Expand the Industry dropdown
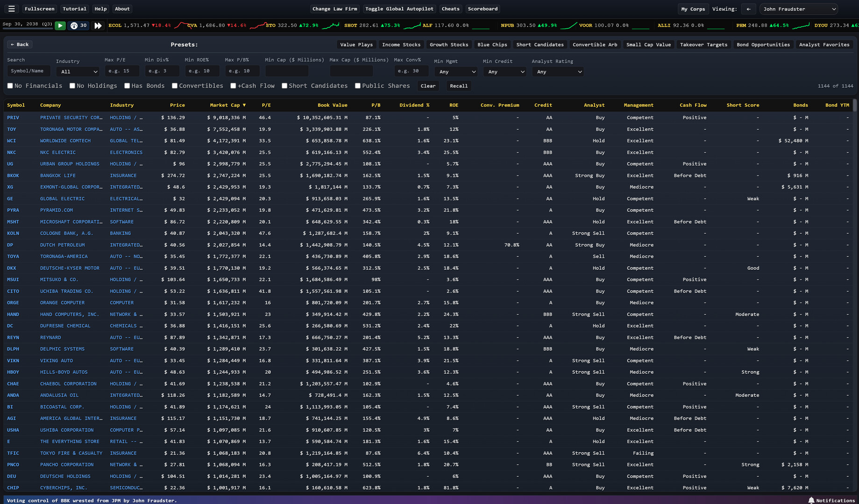The height and width of the screenshot is (504, 859). (x=78, y=72)
